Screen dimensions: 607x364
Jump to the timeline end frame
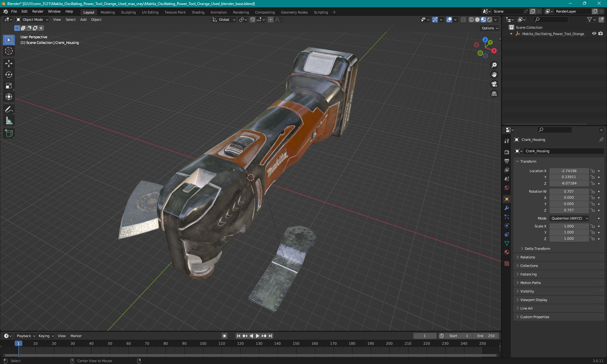coord(270,336)
